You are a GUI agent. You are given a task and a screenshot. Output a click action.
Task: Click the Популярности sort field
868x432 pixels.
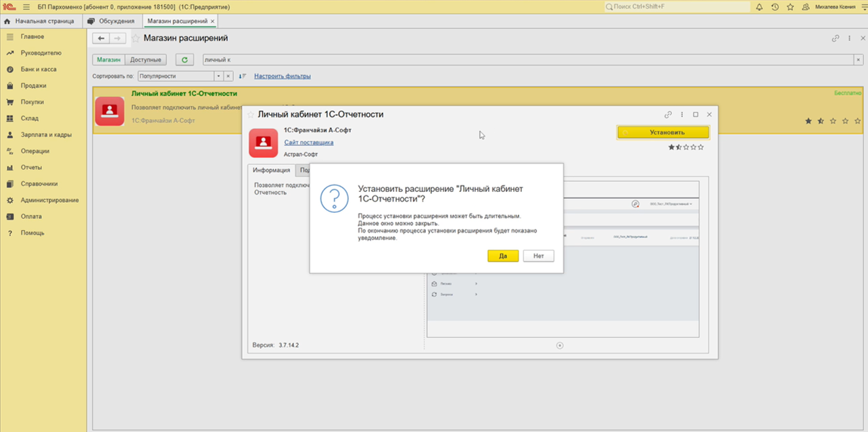pyautogui.click(x=176, y=76)
